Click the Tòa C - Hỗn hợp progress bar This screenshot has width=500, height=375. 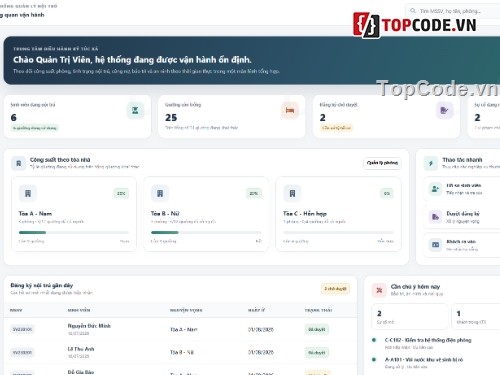pyautogui.click(x=338, y=232)
